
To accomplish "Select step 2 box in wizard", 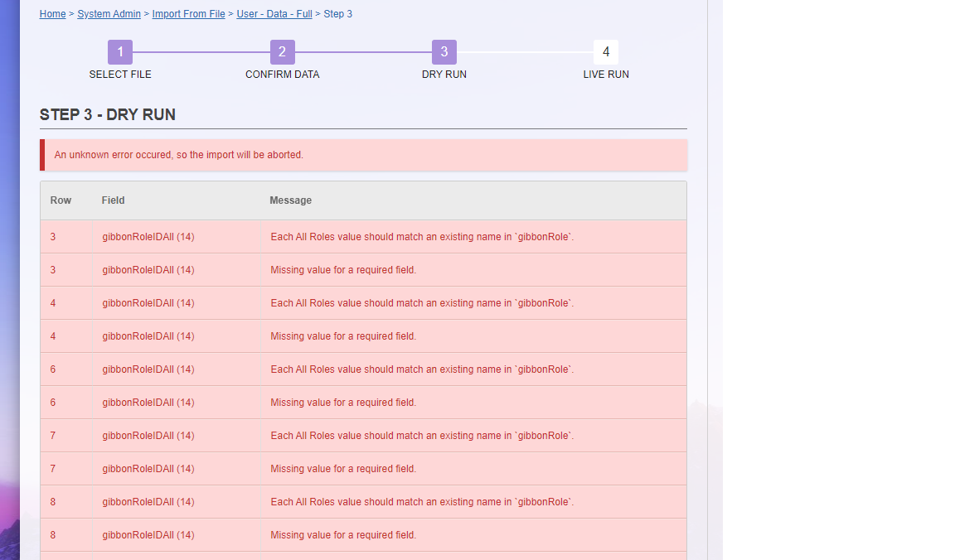I will (283, 52).
